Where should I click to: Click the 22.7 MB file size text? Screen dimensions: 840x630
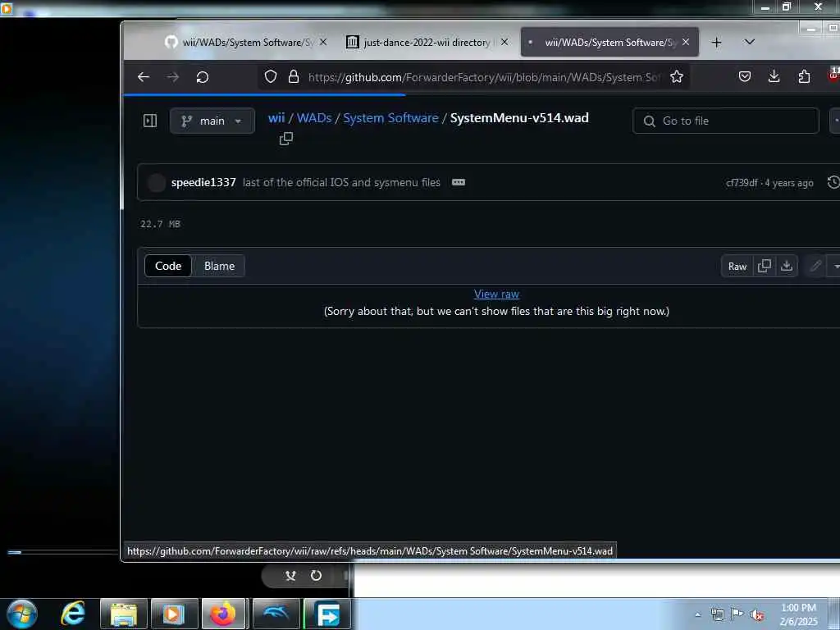[160, 224]
